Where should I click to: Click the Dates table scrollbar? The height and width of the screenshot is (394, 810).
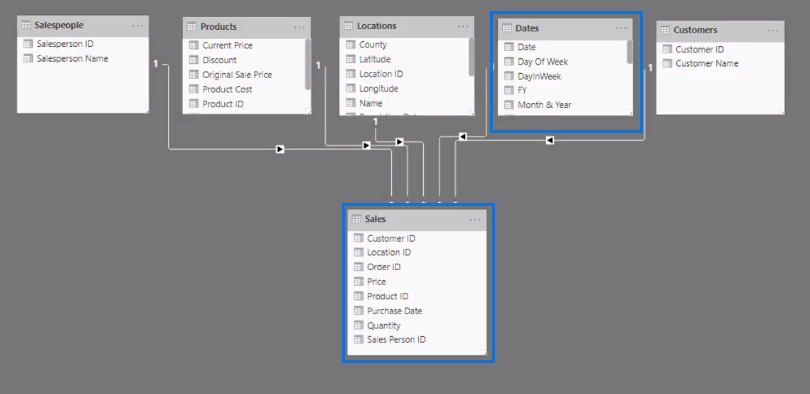630,52
